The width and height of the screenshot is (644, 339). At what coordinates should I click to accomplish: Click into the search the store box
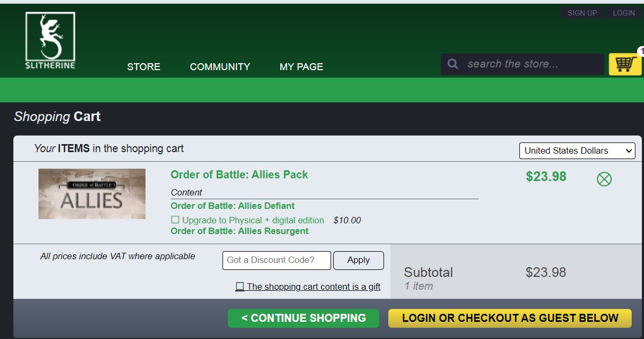point(530,64)
